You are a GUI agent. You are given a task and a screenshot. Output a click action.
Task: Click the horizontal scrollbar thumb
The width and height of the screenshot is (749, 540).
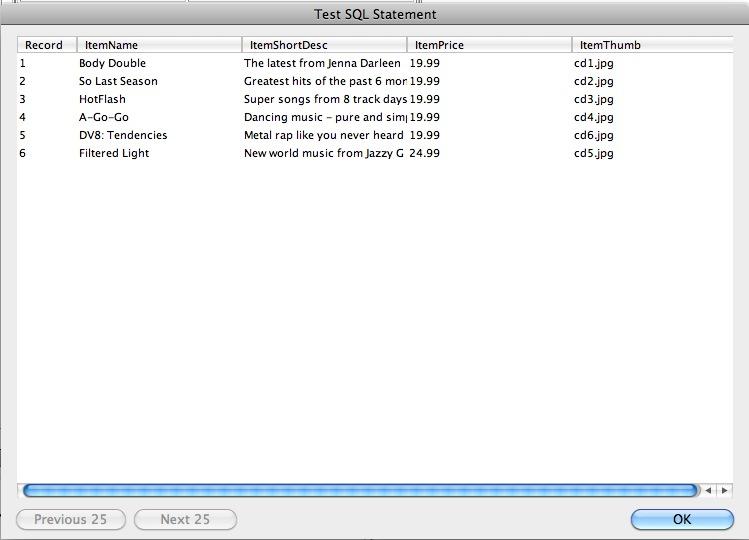pyautogui.click(x=360, y=490)
